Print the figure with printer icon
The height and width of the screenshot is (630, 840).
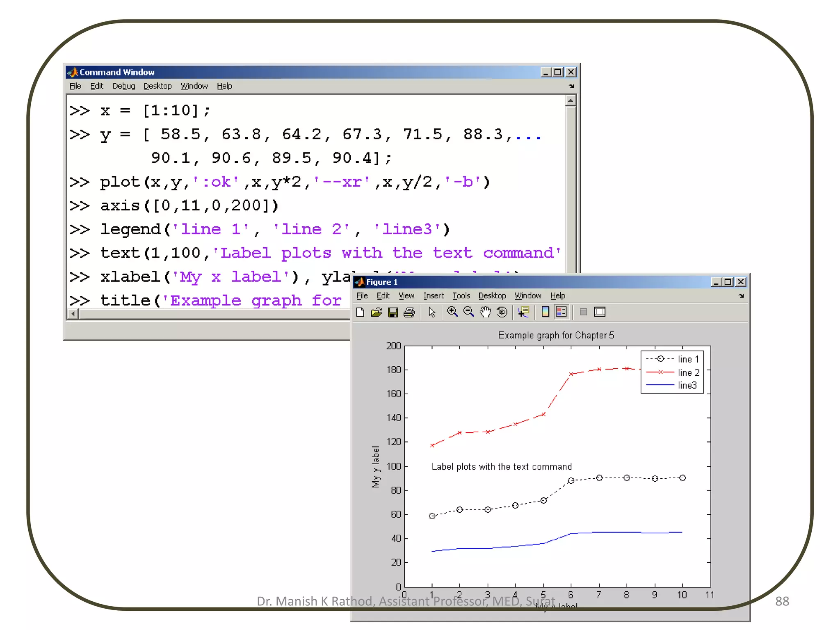(x=409, y=313)
